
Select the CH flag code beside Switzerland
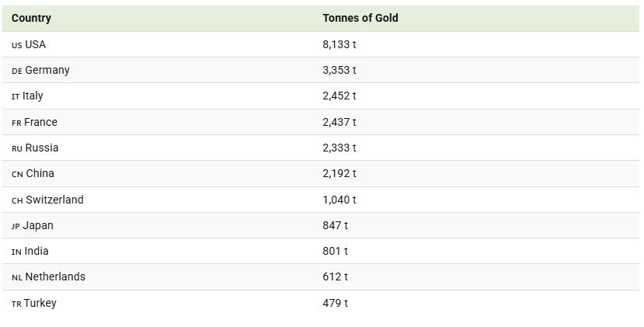17,201
